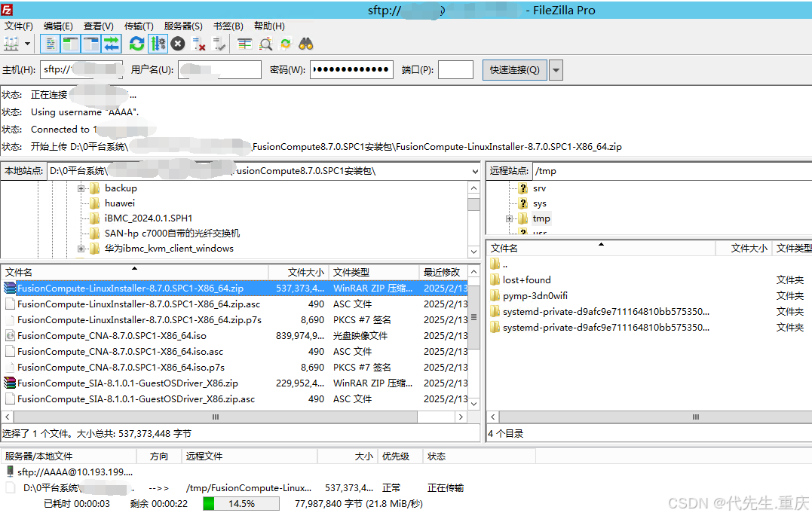Disconnect from the current server
This screenshot has width=812, height=516.
point(198,43)
